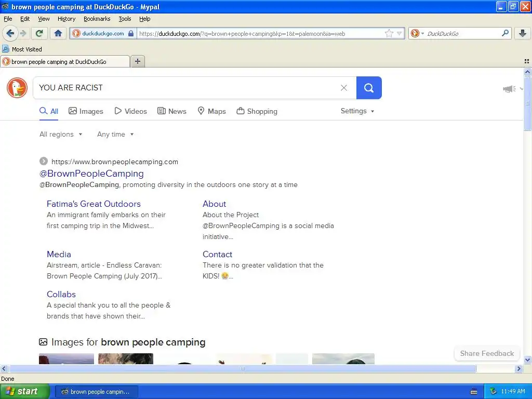This screenshot has height=399, width=532.
Task: Open the Fatima's Great Outdoors sitelink
Action: [x=94, y=204]
